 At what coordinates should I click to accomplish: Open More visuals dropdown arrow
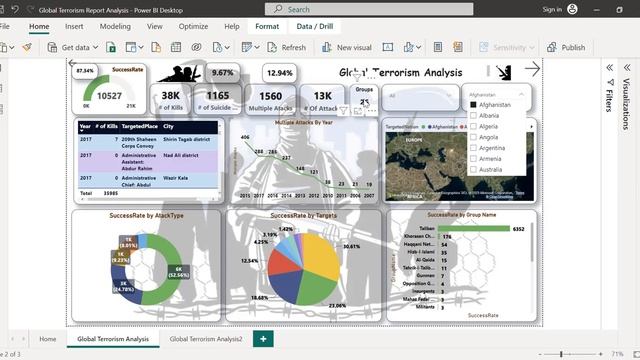[x=418, y=48]
